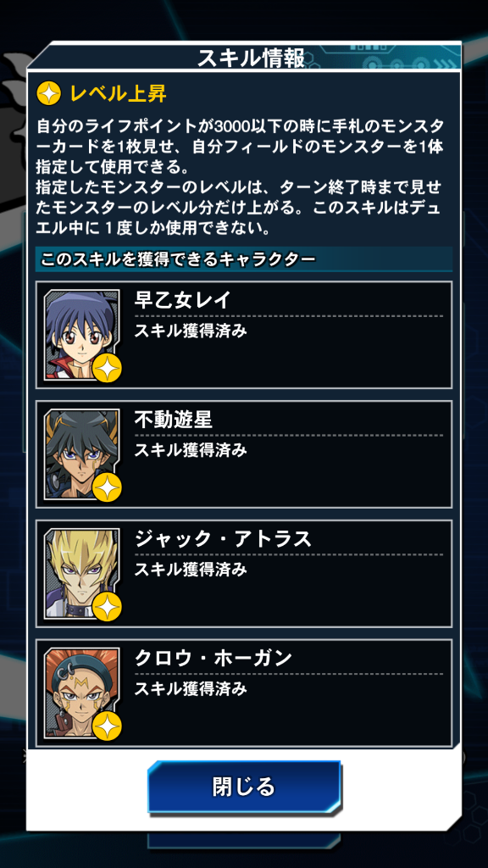488x868 pixels.
Task: Click スキル獲得済み status under ジャック・アトラス
Action: (191, 570)
